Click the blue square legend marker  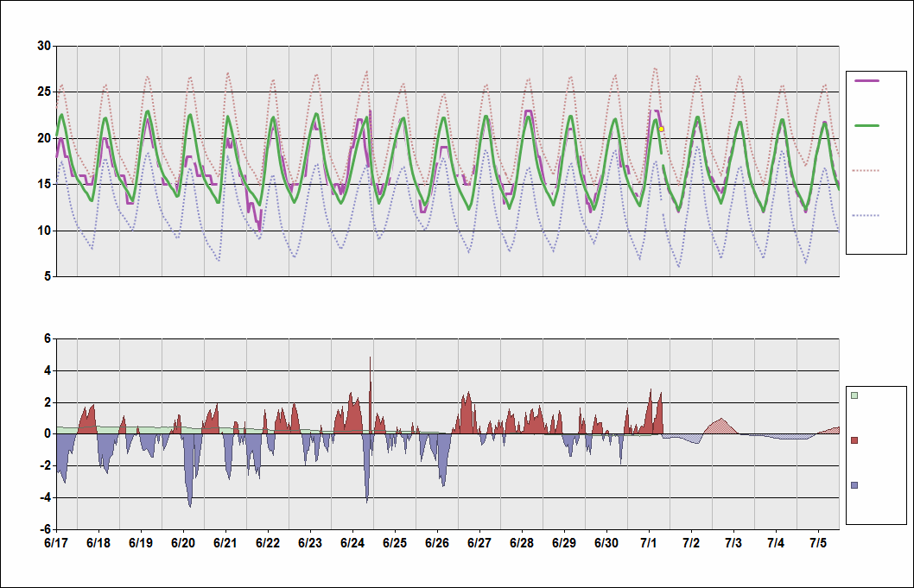(x=854, y=485)
